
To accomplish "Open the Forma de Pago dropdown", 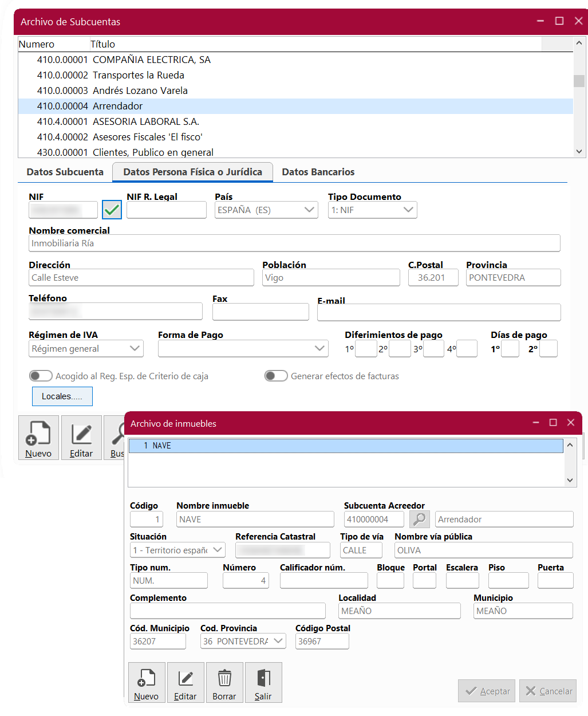I will (320, 348).
